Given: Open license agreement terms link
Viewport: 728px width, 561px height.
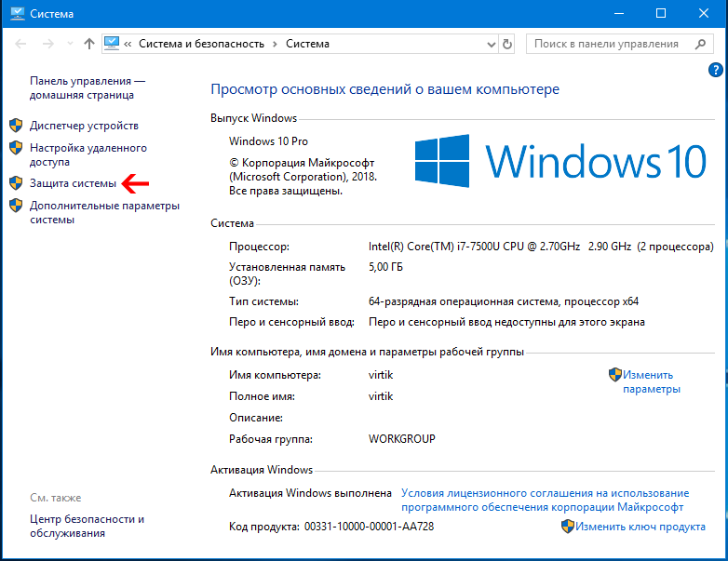Looking at the screenshot, I should 546,501.
